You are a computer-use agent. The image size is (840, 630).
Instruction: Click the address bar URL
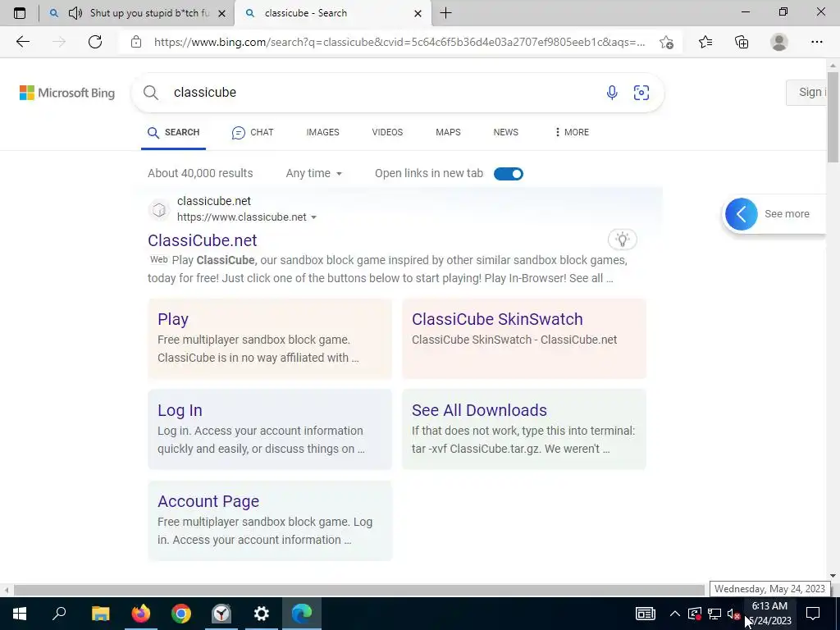coord(399,42)
